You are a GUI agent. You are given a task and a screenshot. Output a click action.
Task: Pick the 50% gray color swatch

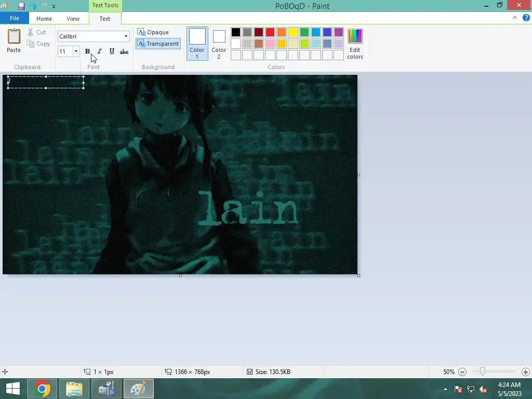pyautogui.click(x=247, y=32)
